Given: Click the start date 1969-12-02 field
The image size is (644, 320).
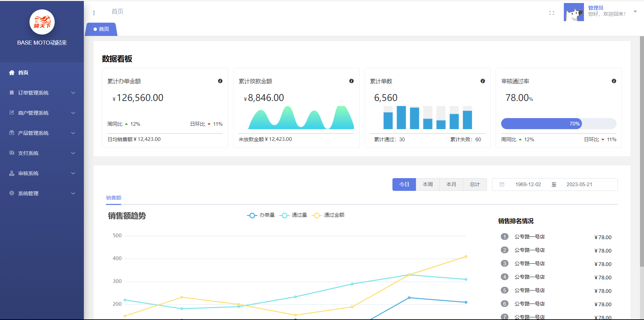Looking at the screenshot, I should click(528, 184).
